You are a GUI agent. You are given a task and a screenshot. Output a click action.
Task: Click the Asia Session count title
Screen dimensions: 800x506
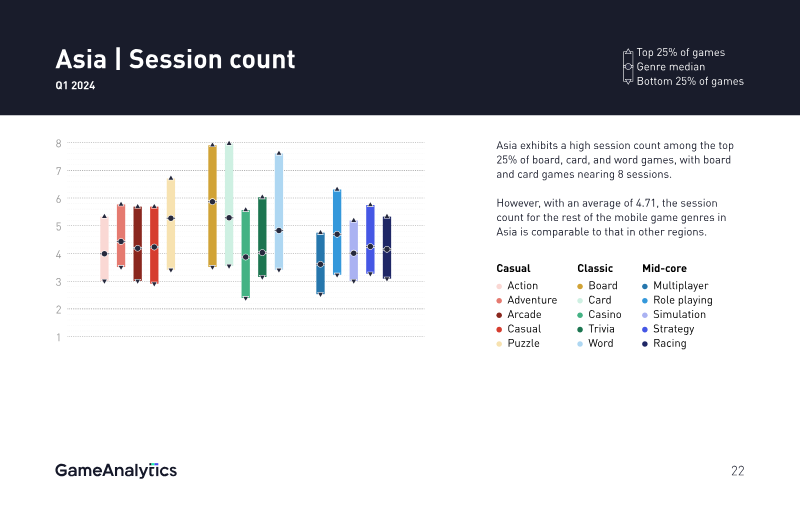pyautogui.click(x=175, y=59)
